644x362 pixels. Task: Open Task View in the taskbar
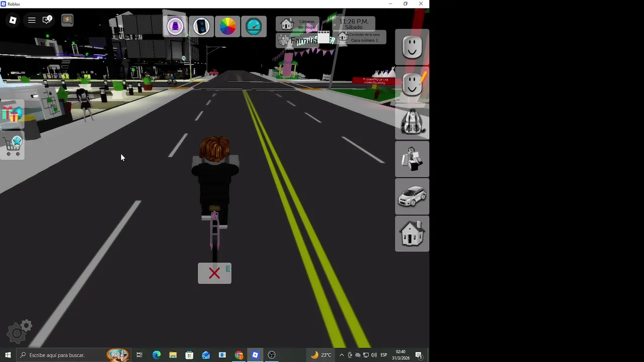139,355
